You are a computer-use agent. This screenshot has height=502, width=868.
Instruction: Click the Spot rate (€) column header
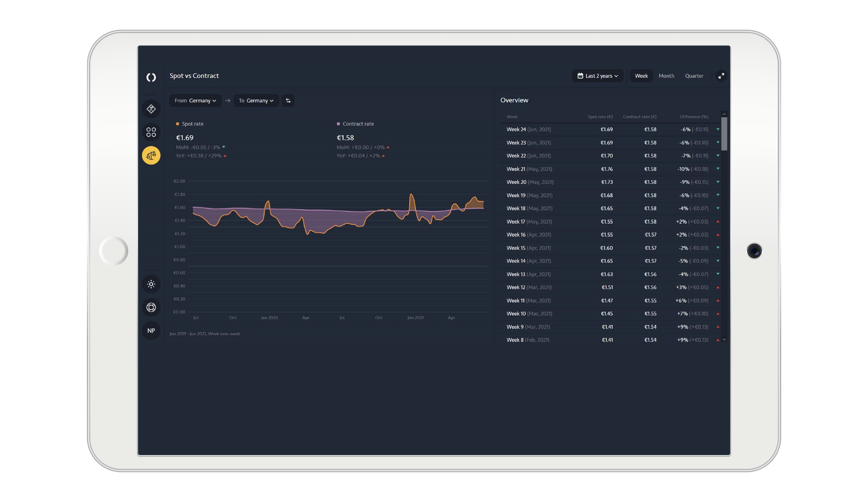600,117
